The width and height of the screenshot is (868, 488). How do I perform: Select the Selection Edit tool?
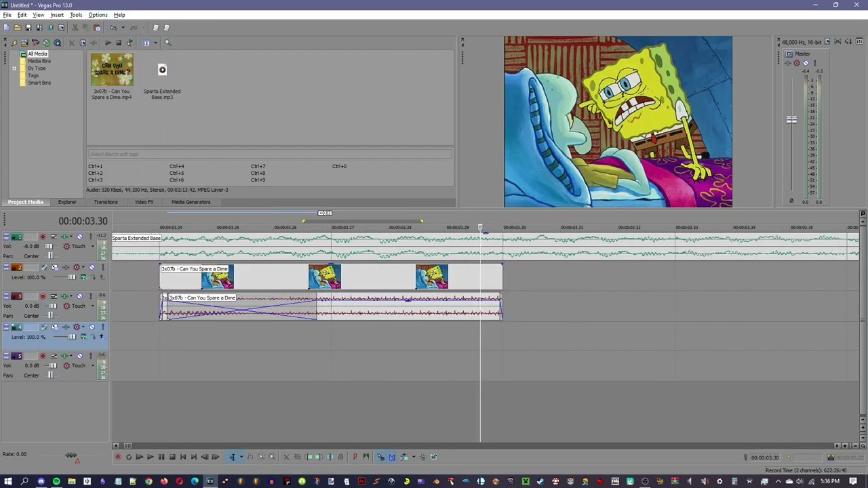[x=261, y=457]
